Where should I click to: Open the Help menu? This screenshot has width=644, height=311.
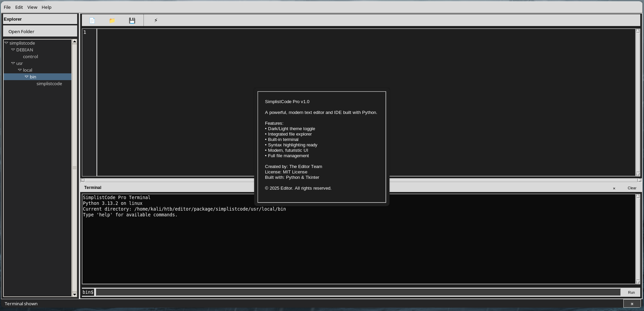tap(46, 7)
